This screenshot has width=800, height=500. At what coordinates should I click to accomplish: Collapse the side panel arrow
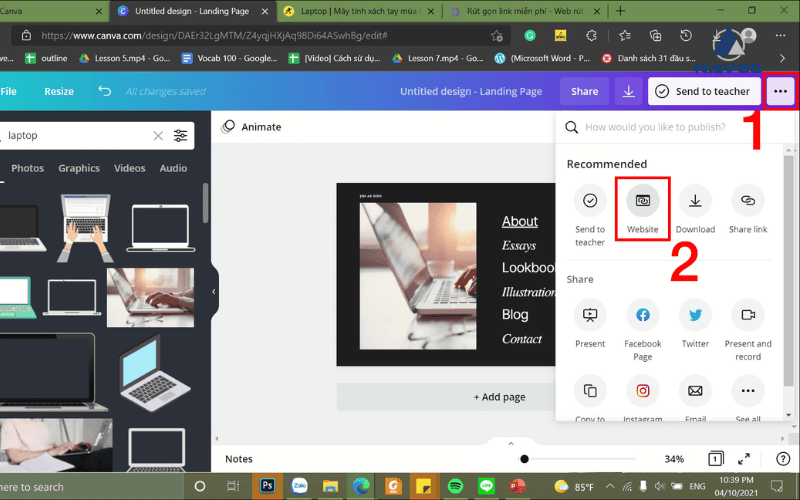click(214, 292)
